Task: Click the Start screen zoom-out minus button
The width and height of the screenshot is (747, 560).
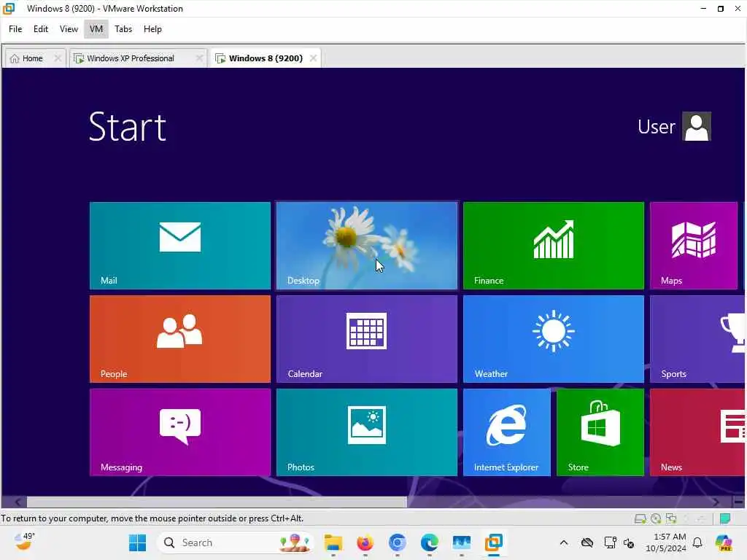Action: click(738, 502)
